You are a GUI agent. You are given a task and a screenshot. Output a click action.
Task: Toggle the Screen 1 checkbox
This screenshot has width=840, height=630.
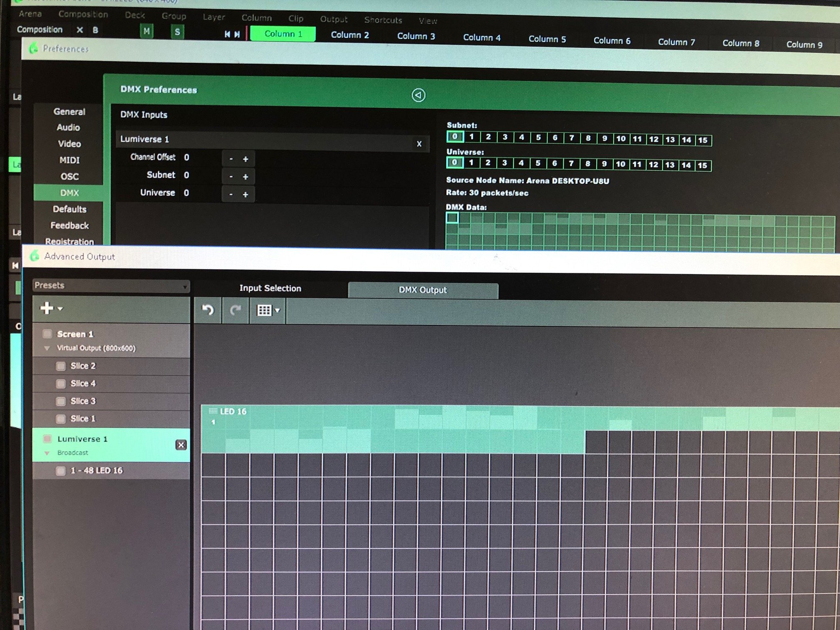(47, 334)
